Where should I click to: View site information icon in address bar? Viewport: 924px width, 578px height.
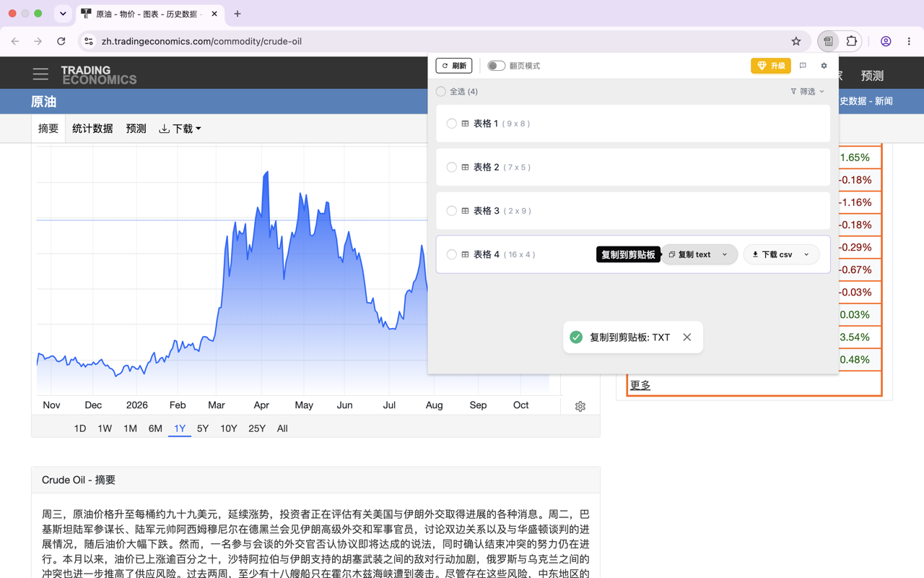(89, 41)
